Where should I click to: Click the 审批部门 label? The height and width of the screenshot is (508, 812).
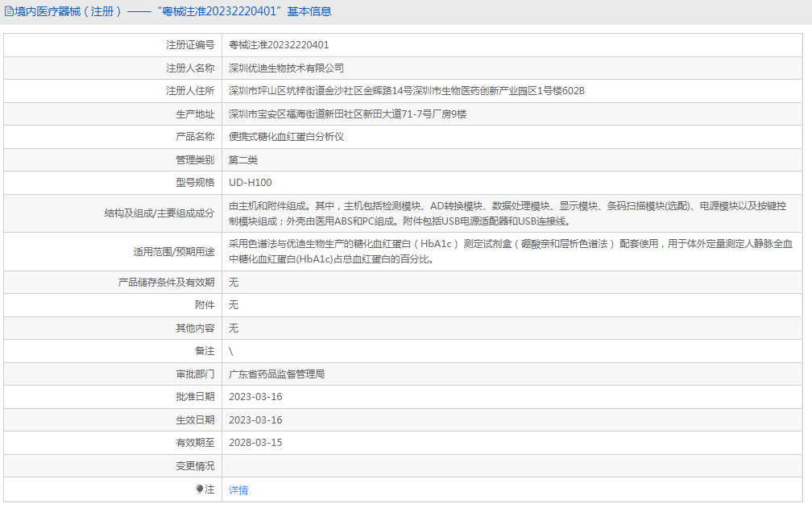click(x=195, y=374)
